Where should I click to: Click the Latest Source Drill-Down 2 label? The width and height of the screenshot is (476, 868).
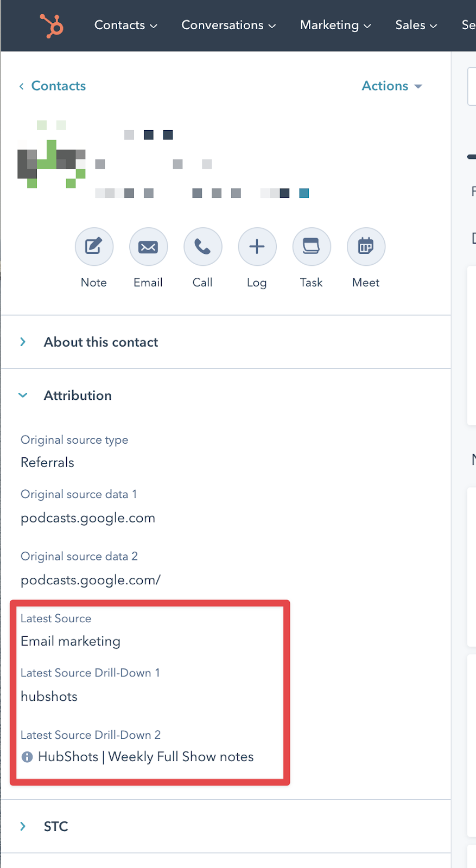(x=91, y=735)
